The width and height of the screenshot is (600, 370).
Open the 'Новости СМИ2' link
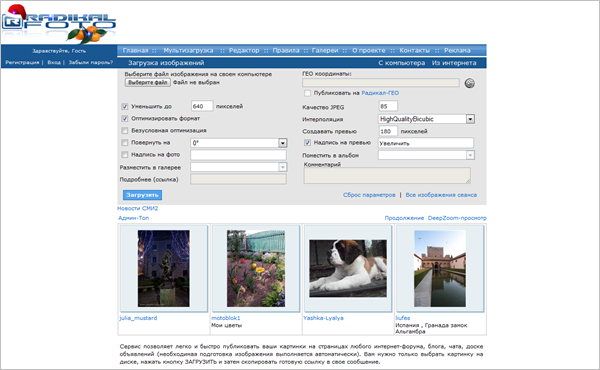[x=138, y=208]
